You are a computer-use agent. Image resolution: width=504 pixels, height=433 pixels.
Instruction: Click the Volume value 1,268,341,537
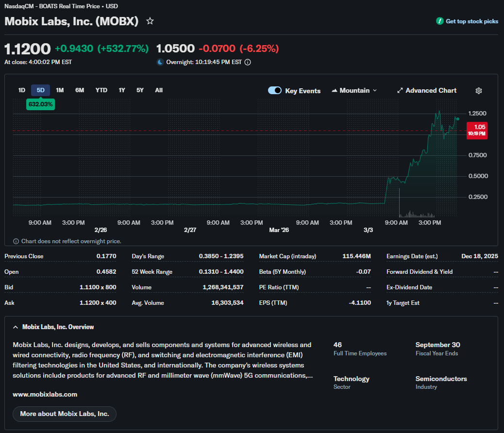point(223,287)
